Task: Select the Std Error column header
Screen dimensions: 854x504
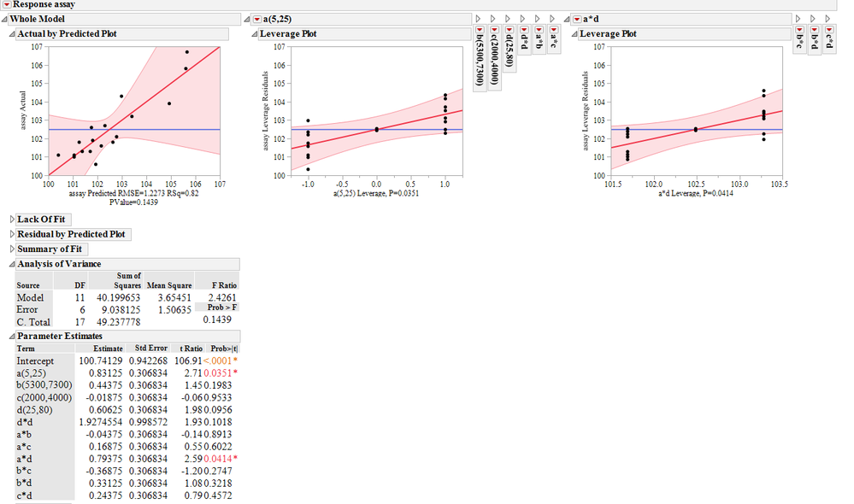Action: [150, 349]
